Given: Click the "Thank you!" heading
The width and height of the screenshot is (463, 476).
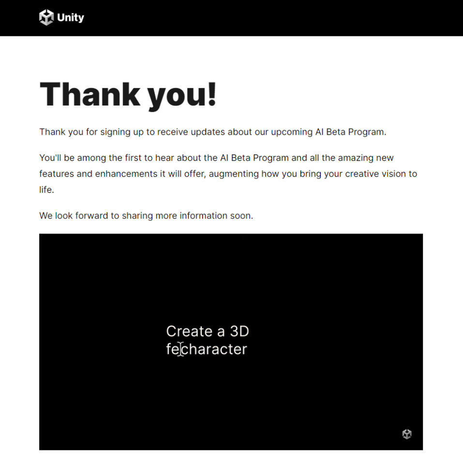Looking at the screenshot, I should pyautogui.click(x=128, y=94).
